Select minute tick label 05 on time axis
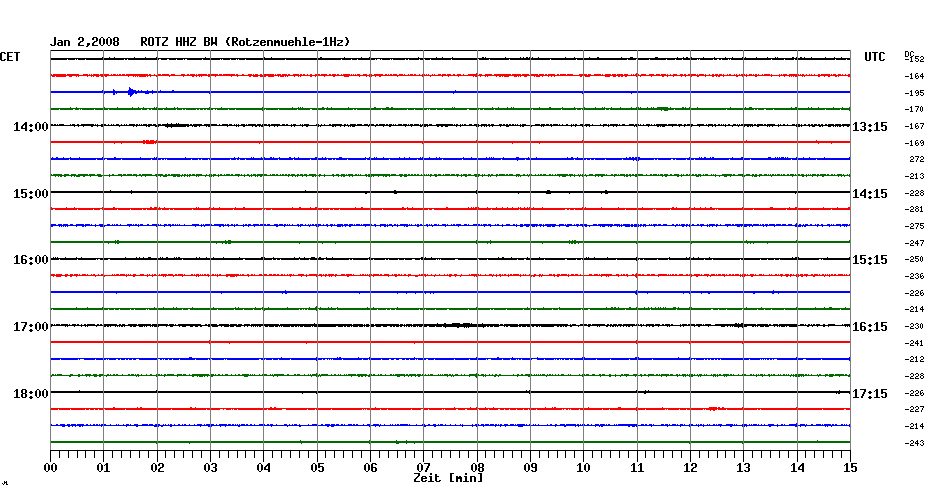This screenshot has height=494, width=930. pos(317,468)
